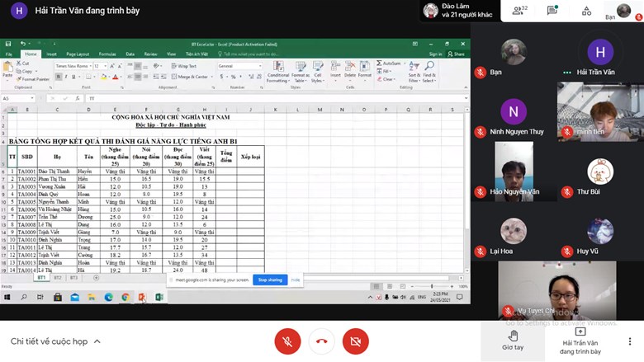Viewport: 644px width, 362px height.
Task: Select the BT2 sheet tab
Action: (x=58, y=278)
